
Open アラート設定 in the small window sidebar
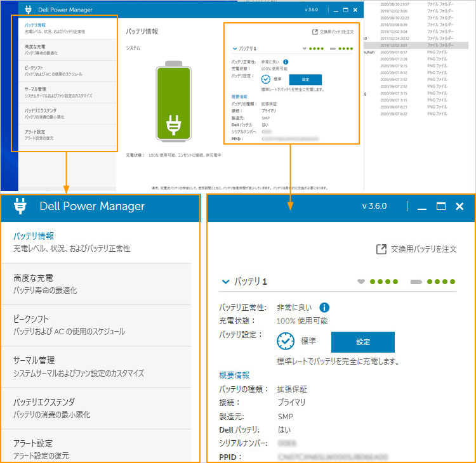point(67,135)
